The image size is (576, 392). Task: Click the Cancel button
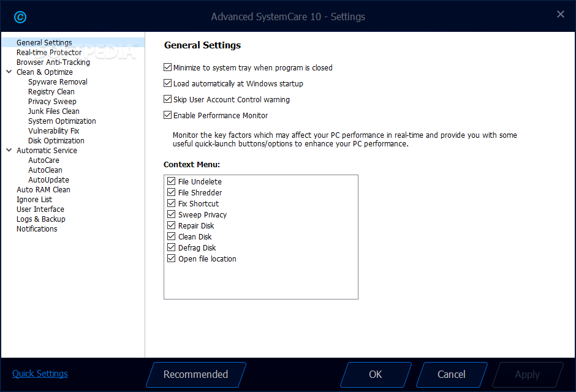point(452,374)
